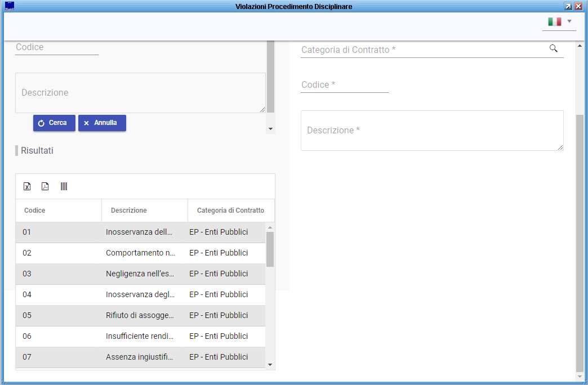
Task: Click the pop-out window arrow icon
Action: coord(568,6)
